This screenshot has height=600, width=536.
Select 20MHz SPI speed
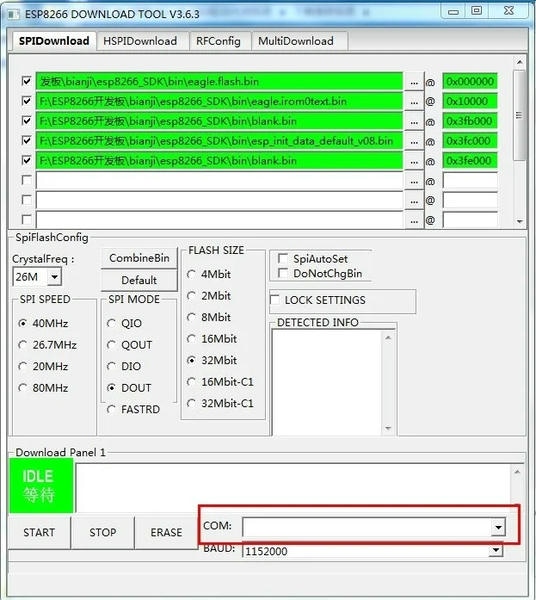[23, 366]
